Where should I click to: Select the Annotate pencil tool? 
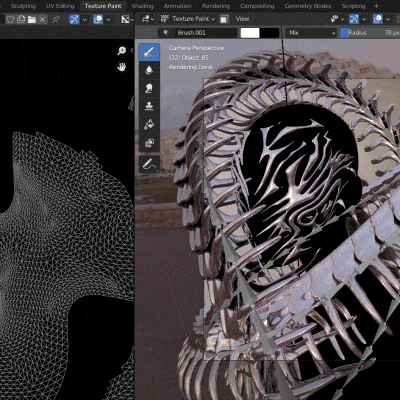(x=149, y=164)
